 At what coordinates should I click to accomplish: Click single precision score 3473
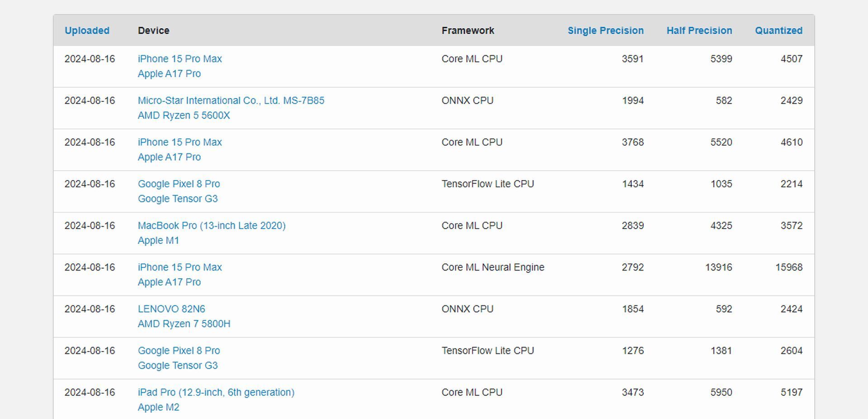632,392
